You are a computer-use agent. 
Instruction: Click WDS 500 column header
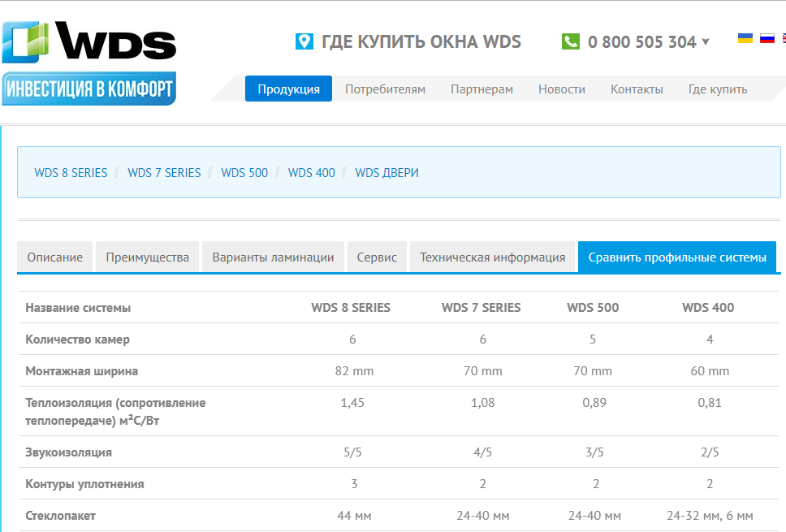point(593,307)
